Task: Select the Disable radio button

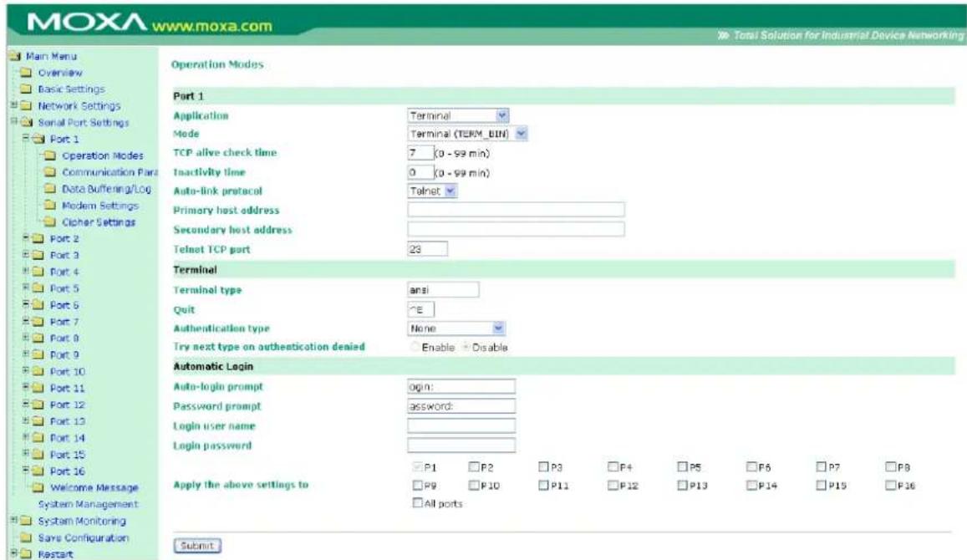Action: click(x=466, y=347)
